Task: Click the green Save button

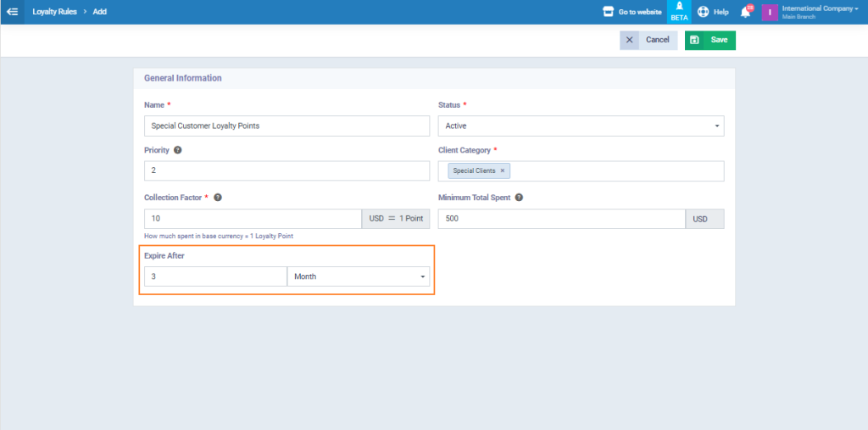Action: (710, 40)
